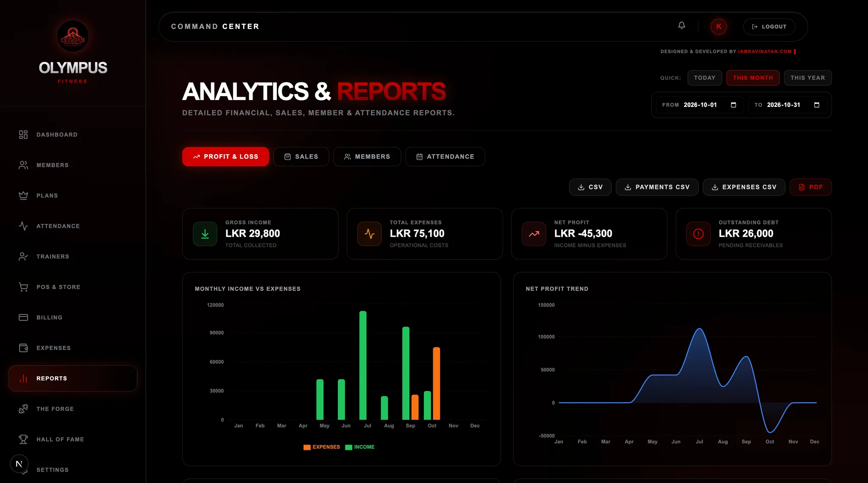Click the Plans crown icon
The image size is (868, 483).
[x=23, y=195]
